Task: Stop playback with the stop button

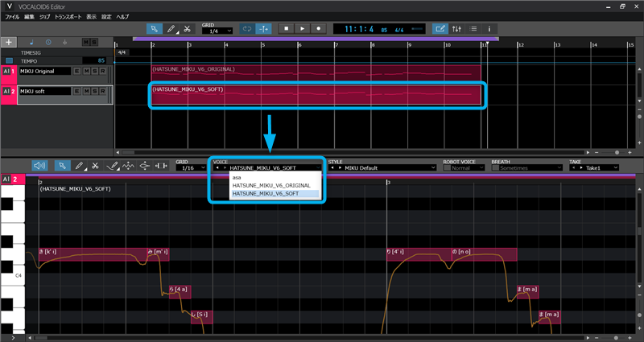Action: (287, 29)
